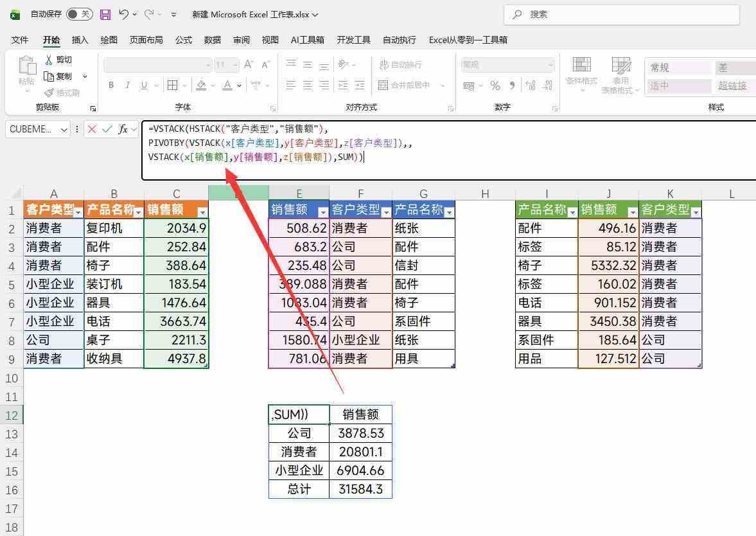
Task: Select column H header
Action: click(485, 193)
